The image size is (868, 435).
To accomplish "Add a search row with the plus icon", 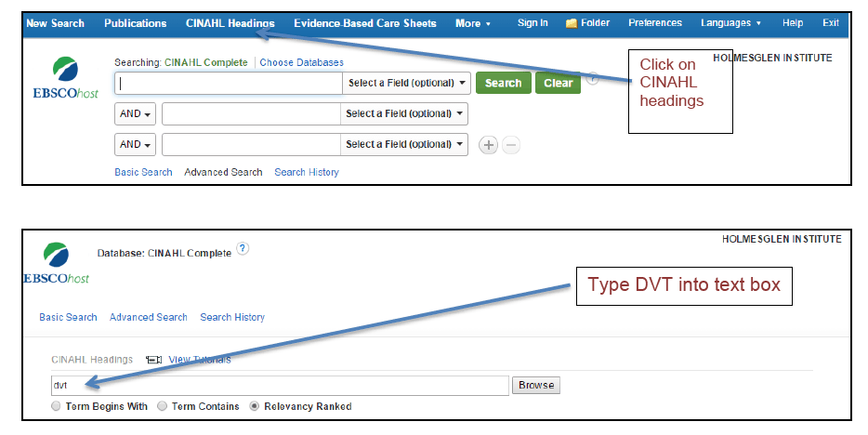I will (488, 145).
